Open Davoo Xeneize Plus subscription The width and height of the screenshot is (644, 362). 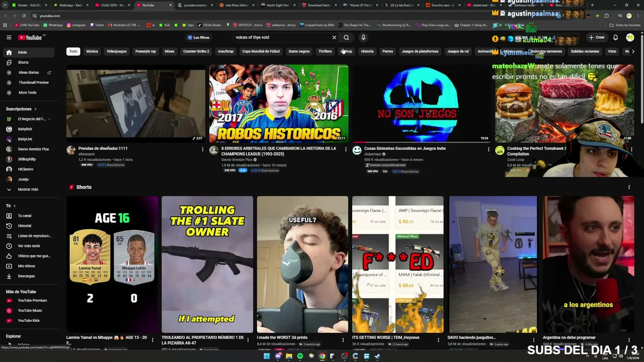[x=29, y=149]
